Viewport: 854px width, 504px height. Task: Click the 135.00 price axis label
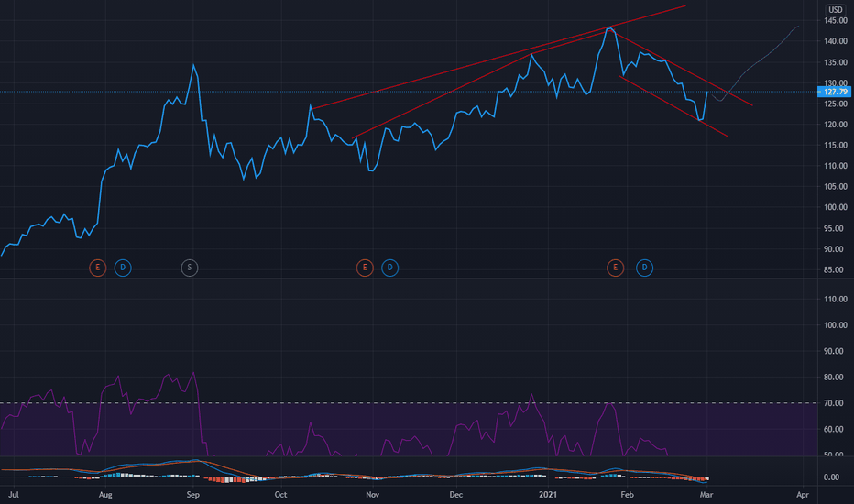click(x=836, y=62)
